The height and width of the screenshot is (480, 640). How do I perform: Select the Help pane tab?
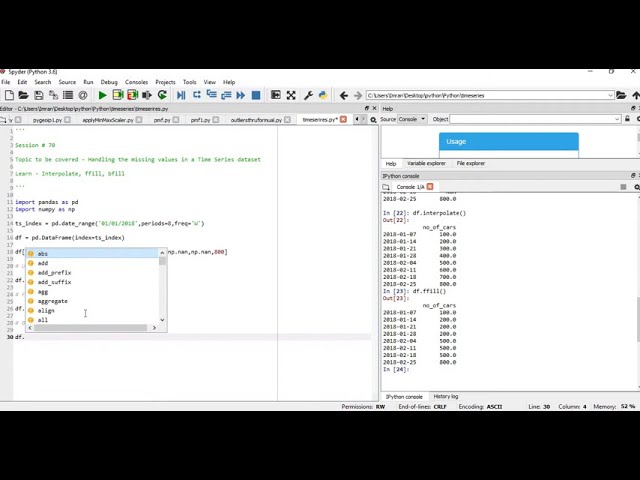(391, 164)
